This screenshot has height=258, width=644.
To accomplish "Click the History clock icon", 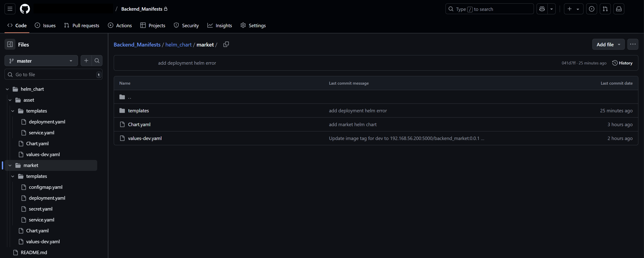I will tap(615, 63).
